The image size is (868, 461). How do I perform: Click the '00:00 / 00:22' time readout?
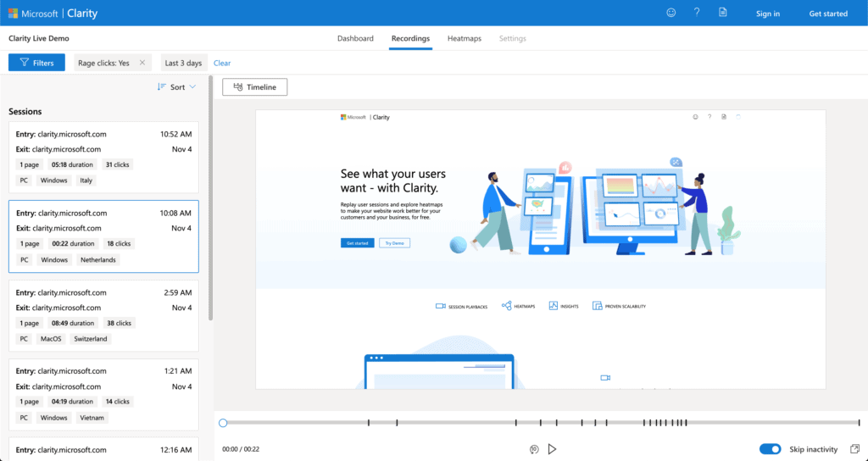(x=241, y=449)
